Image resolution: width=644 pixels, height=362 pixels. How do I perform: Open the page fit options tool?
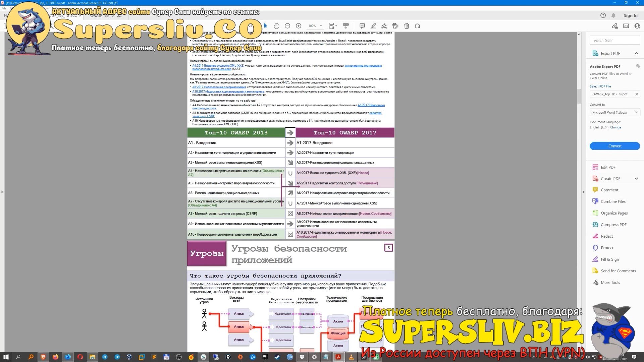point(333,26)
